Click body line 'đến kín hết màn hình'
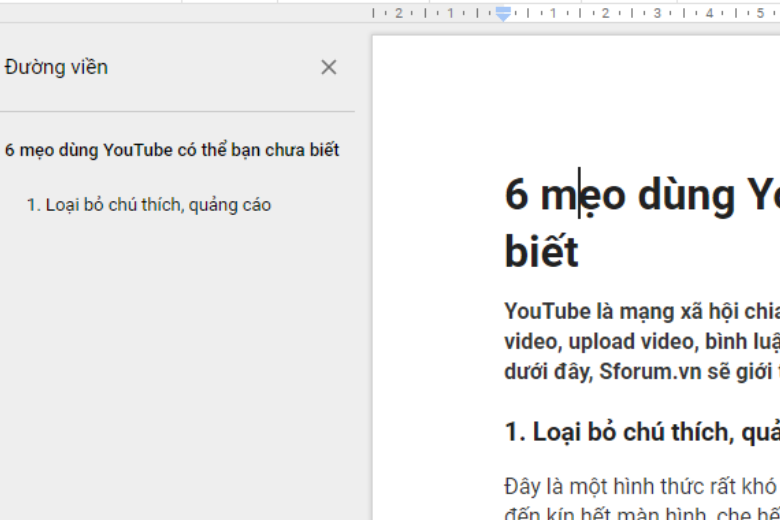The height and width of the screenshot is (520, 780). (x=640, y=513)
